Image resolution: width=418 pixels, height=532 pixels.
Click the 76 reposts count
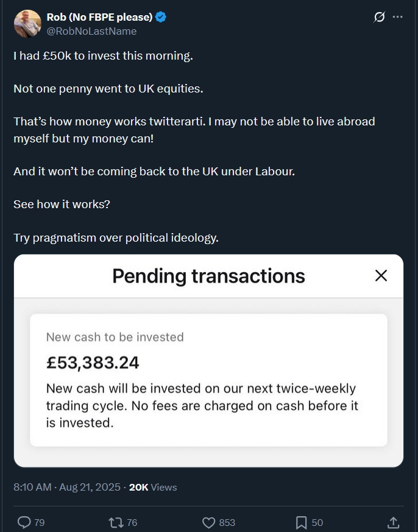pos(132,522)
